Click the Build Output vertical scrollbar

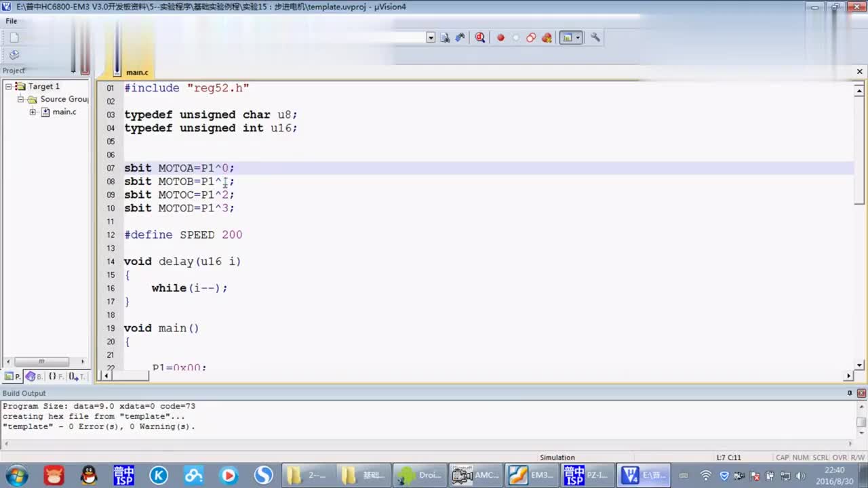(861, 422)
